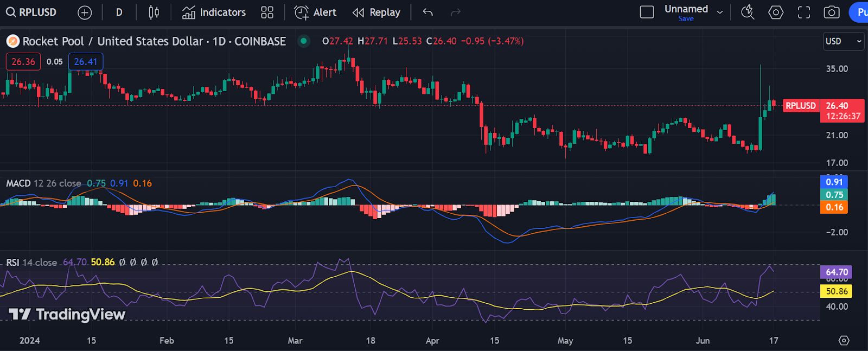The width and height of the screenshot is (868, 351).
Task: Click the 26.40 current price tag
Action: click(x=837, y=106)
